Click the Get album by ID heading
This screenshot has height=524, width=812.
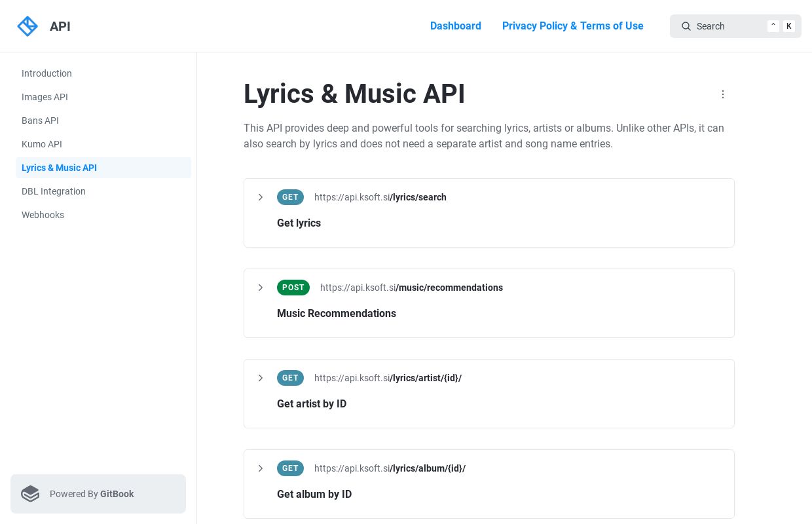pyautogui.click(x=314, y=494)
